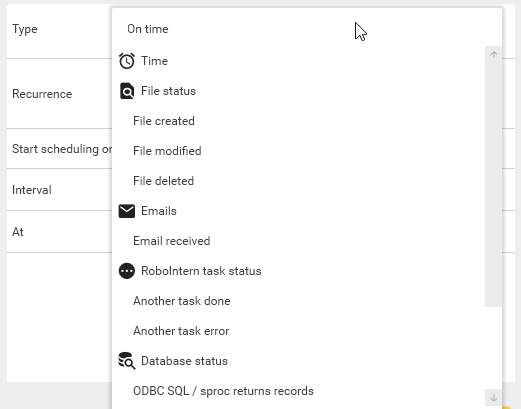Pick ODBC SQL / sproc returns records
This screenshot has width=521, height=409.
(223, 391)
